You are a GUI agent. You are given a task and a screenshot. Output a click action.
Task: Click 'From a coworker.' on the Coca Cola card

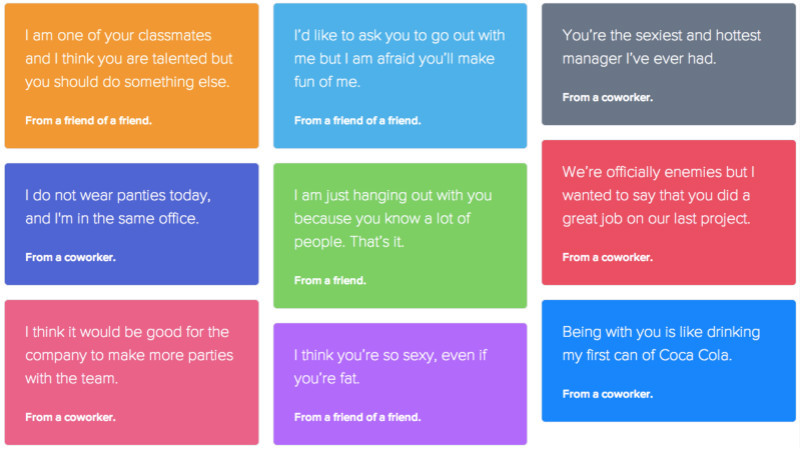(608, 394)
